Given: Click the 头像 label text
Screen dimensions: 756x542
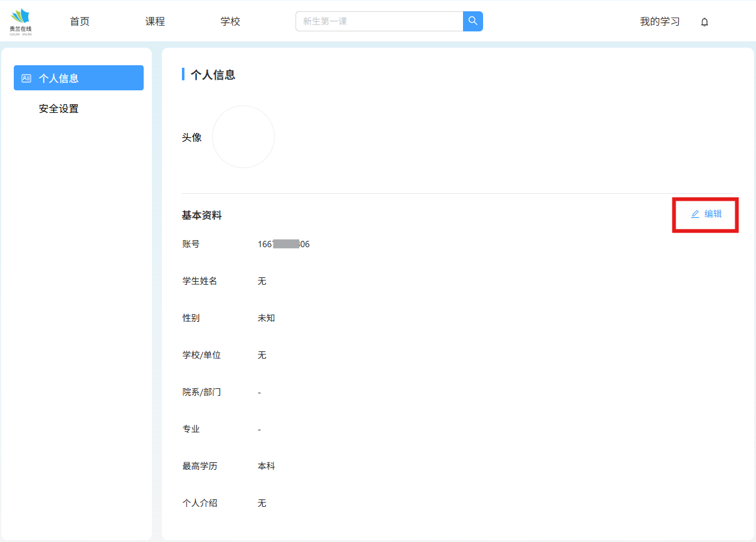Looking at the screenshot, I should click(192, 137).
